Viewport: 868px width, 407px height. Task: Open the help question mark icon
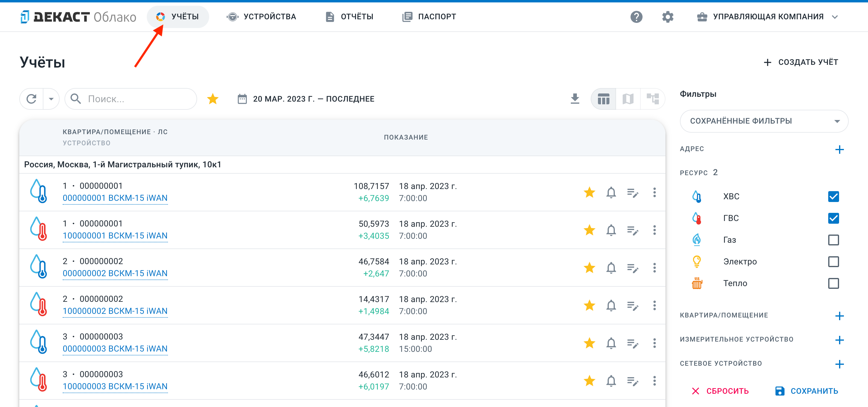pyautogui.click(x=637, y=17)
